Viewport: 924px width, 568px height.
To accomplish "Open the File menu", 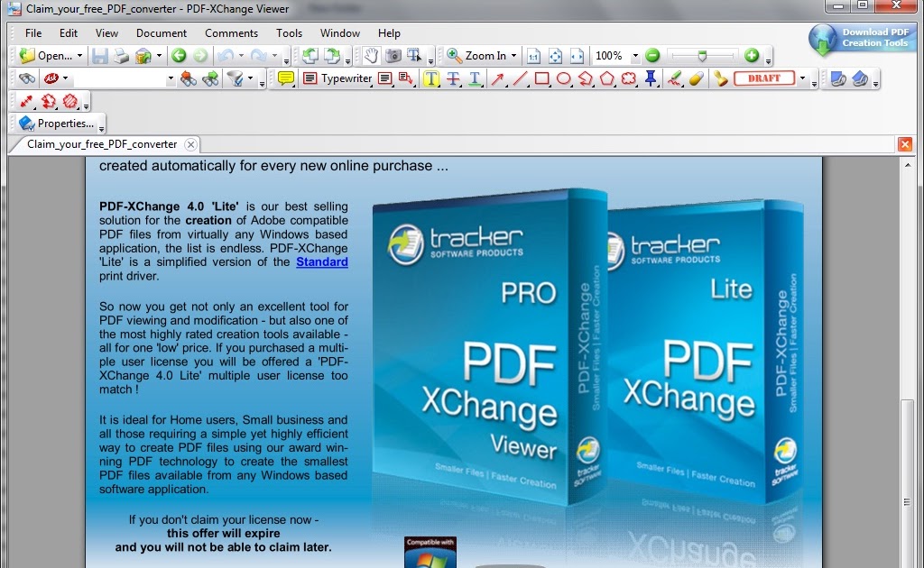I will pos(33,33).
